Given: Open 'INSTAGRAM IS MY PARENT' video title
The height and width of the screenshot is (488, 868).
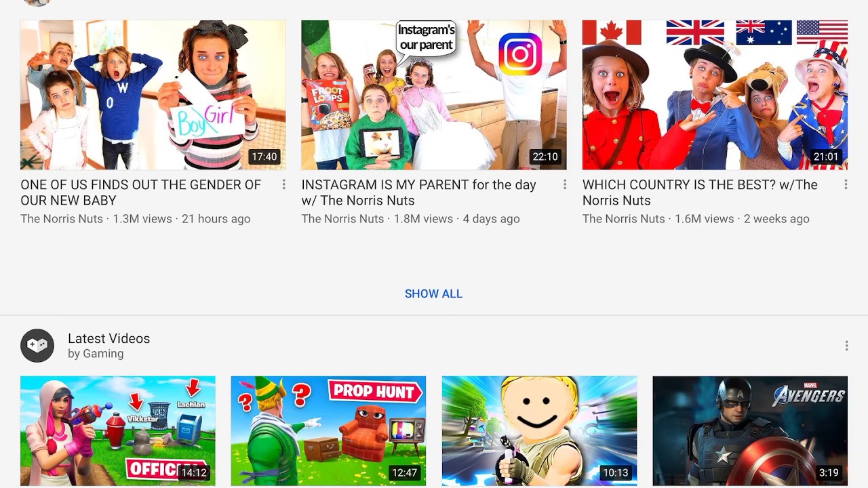Looking at the screenshot, I should point(418,192).
